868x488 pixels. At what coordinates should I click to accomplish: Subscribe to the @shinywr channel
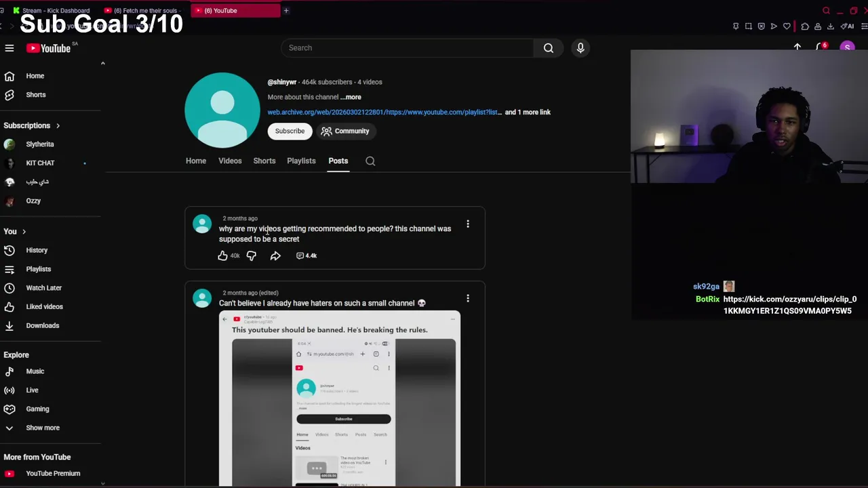click(290, 131)
